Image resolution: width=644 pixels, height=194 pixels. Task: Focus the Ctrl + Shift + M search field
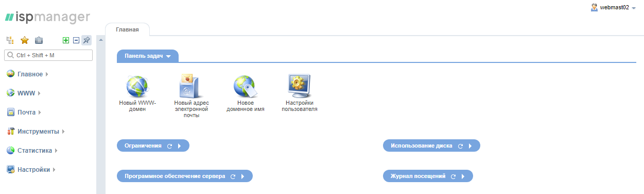tap(48, 55)
